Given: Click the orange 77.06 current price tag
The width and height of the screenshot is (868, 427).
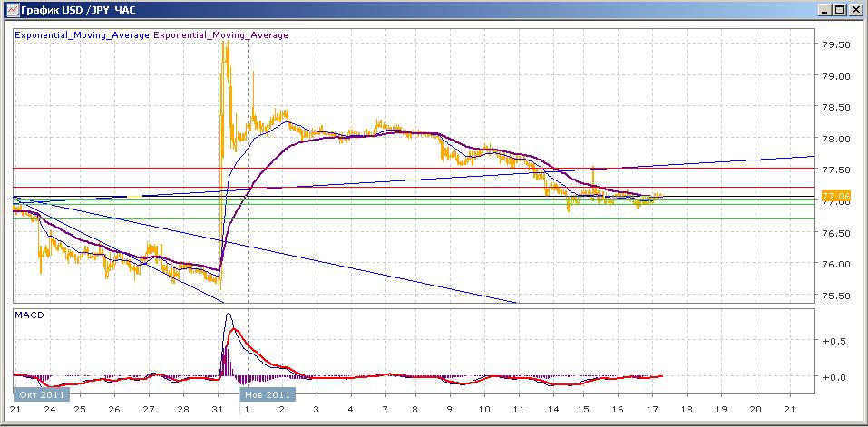Looking at the screenshot, I should click(x=834, y=196).
